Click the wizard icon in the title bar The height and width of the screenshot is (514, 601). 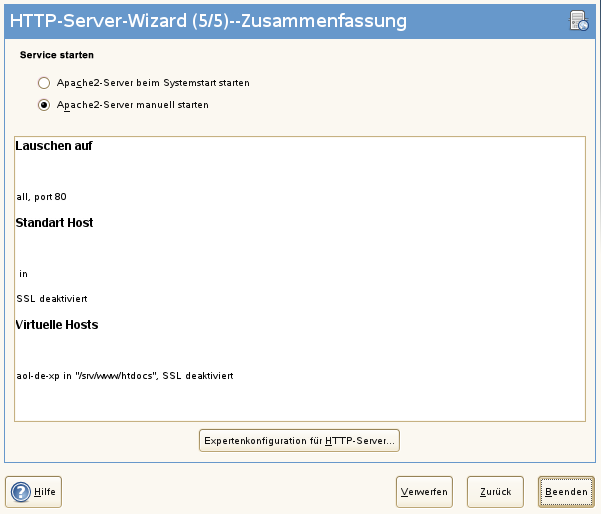pos(578,19)
